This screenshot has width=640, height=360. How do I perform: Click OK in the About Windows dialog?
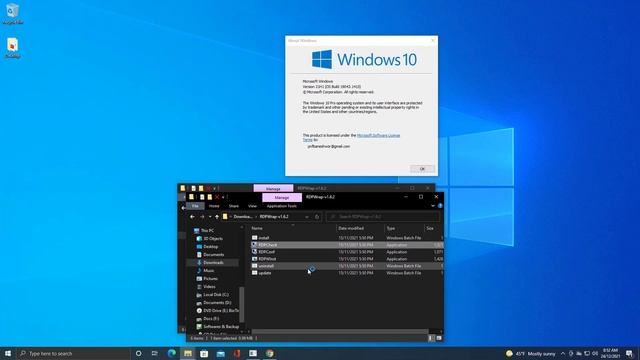(x=422, y=169)
